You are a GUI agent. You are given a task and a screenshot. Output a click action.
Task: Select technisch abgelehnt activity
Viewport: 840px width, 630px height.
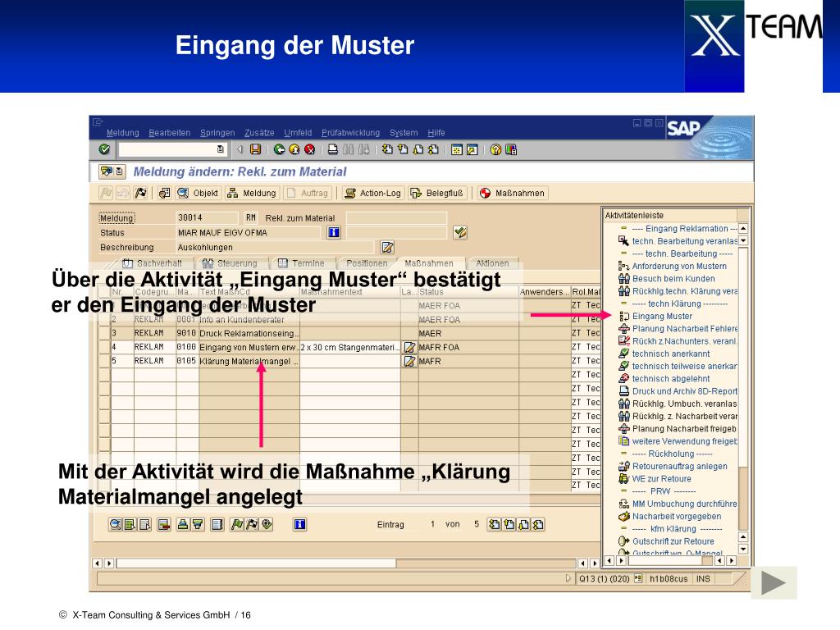coord(671,379)
